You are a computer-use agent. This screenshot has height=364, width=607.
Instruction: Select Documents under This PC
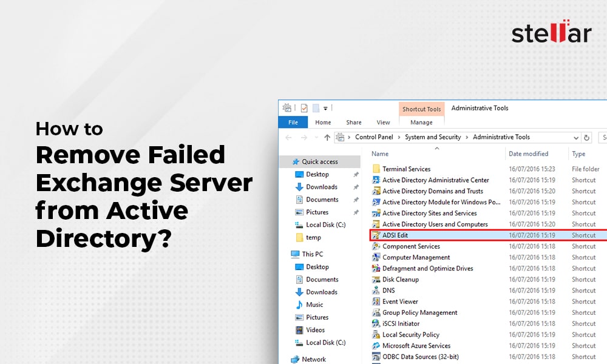point(322,279)
